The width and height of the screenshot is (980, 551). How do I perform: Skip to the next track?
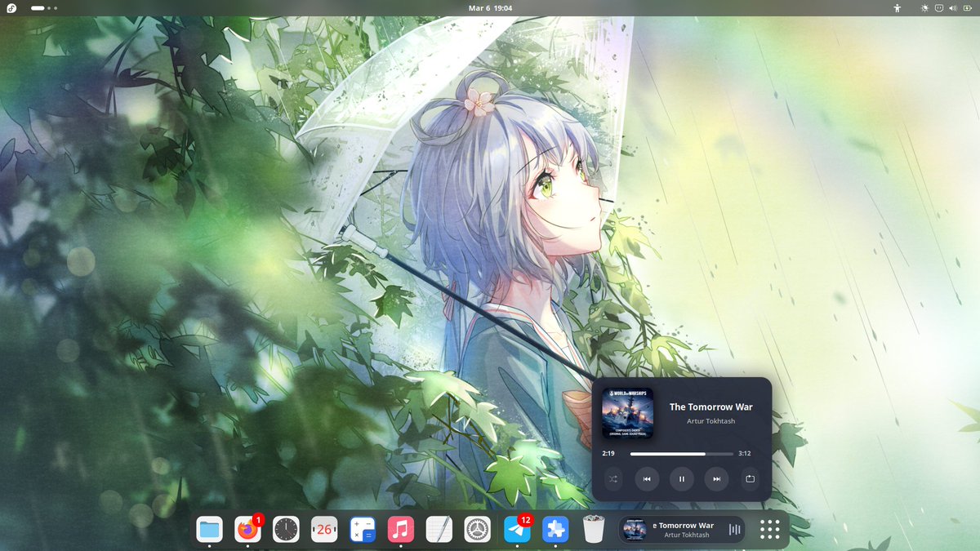pyautogui.click(x=716, y=479)
